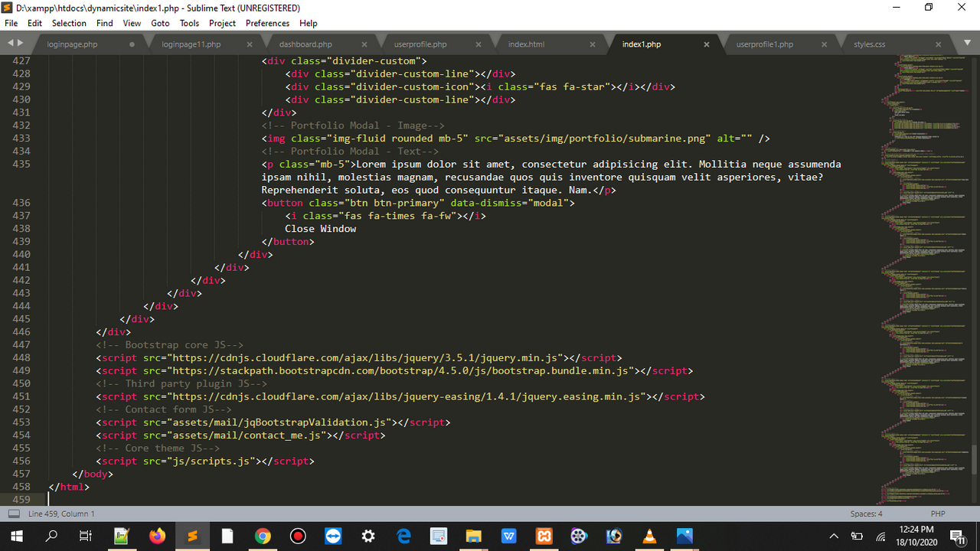The width and height of the screenshot is (980, 551).
Task: Open the Edit menu
Action: click(x=34, y=23)
